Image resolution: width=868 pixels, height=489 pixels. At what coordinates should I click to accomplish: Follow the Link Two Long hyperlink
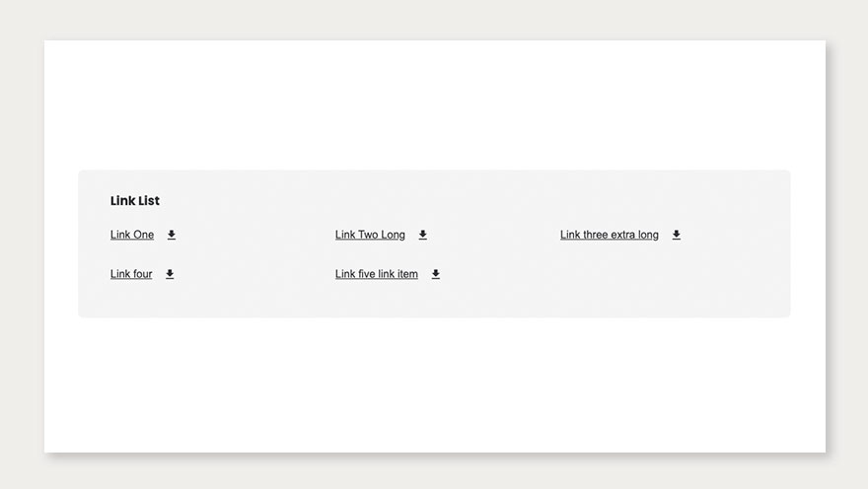(370, 235)
